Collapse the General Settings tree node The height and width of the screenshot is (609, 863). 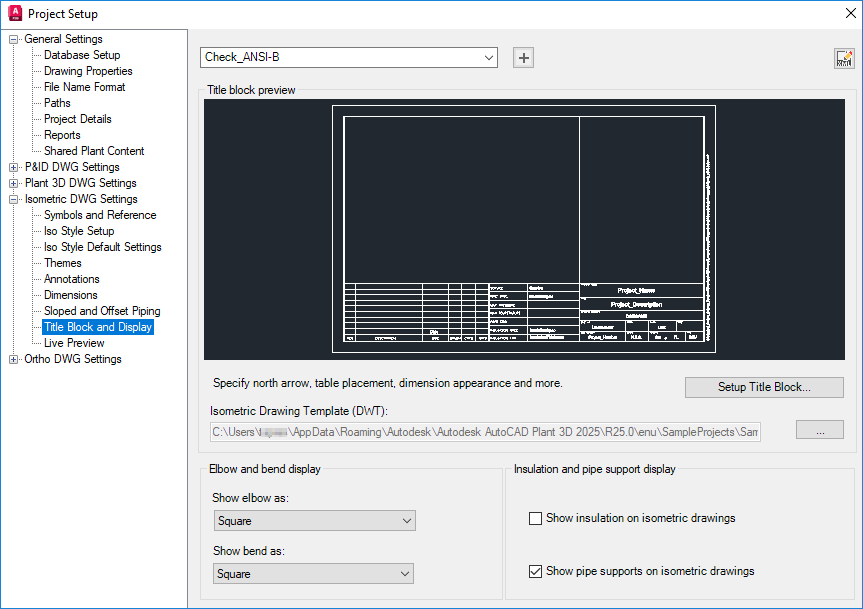pos(13,40)
